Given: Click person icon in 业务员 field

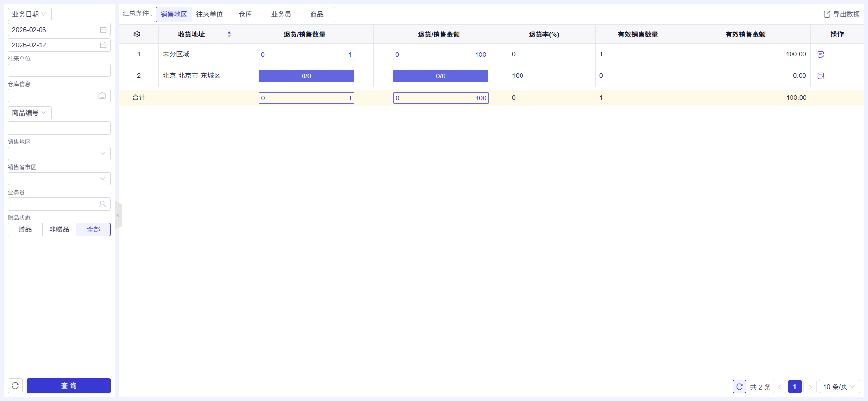Looking at the screenshot, I should (x=102, y=204).
